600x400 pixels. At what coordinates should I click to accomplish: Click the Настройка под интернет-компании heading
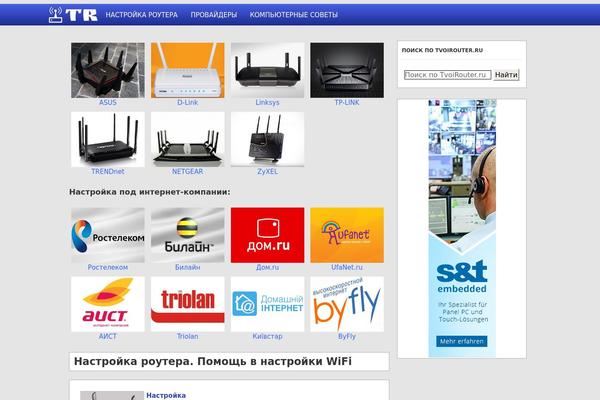click(150, 192)
